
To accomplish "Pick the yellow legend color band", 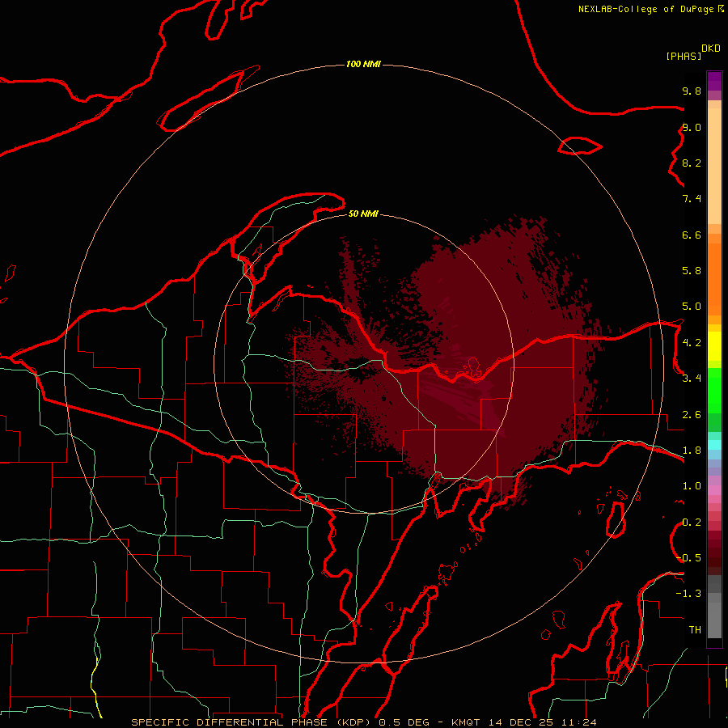I will [x=714, y=346].
